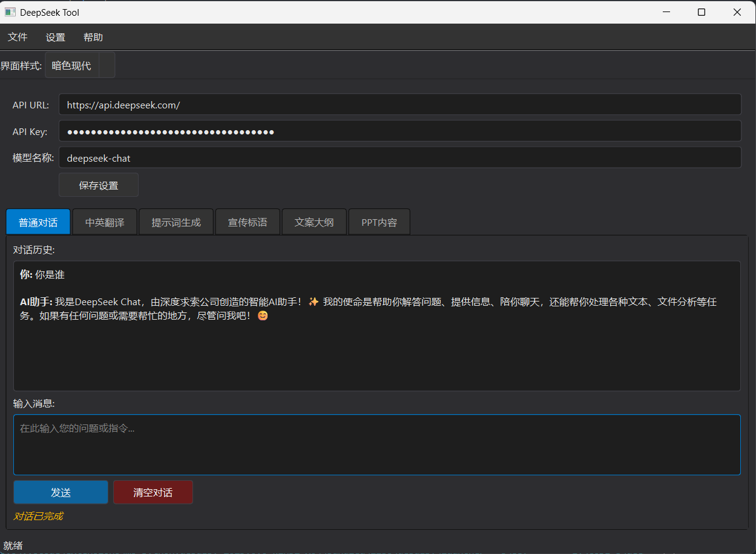Open the 文件 menu
This screenshot has width=756, height=554.
(18, 38)
